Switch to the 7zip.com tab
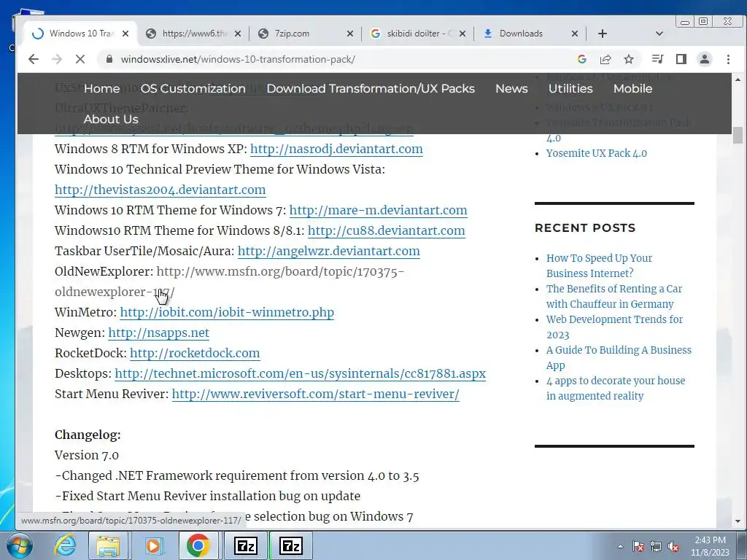 (x=305, y=34)
